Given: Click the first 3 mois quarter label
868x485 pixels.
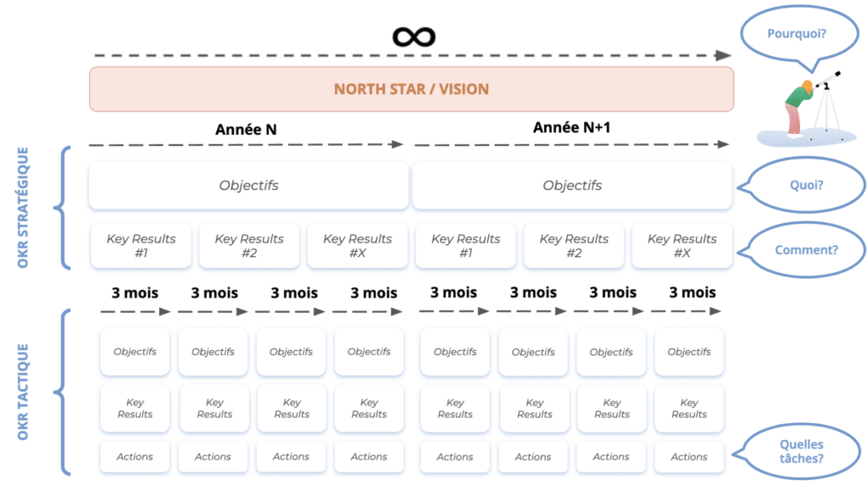Looking at the screenshot, I should click(x=135, y=293).
